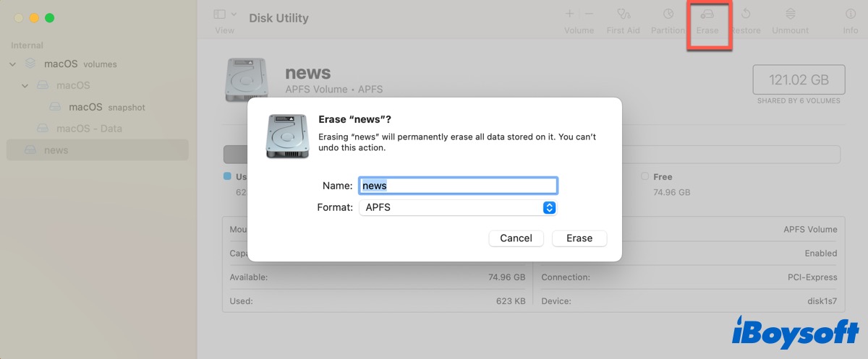868x359 pixels.
Task: Click the Name text field
Action: 457,186
